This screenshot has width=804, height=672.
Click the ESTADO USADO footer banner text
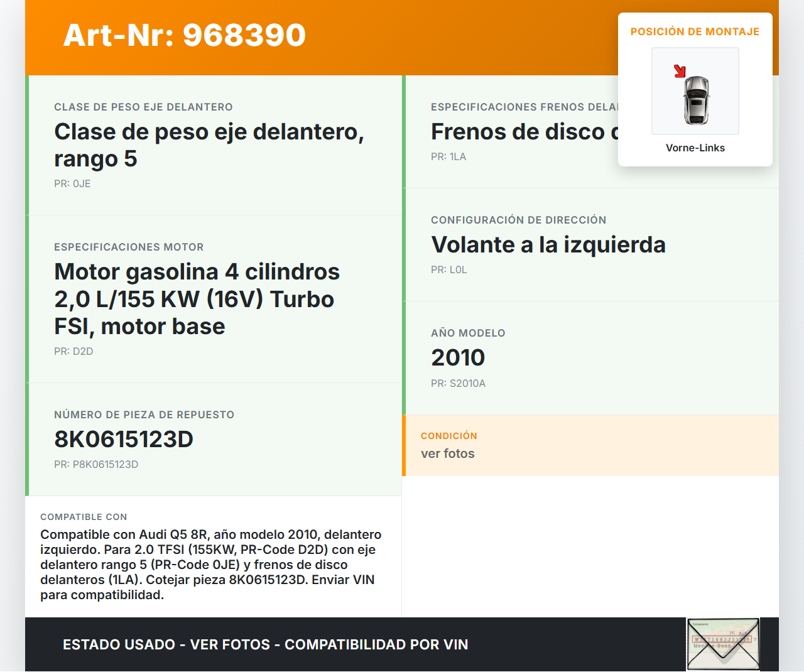click(x=265, y=644)
